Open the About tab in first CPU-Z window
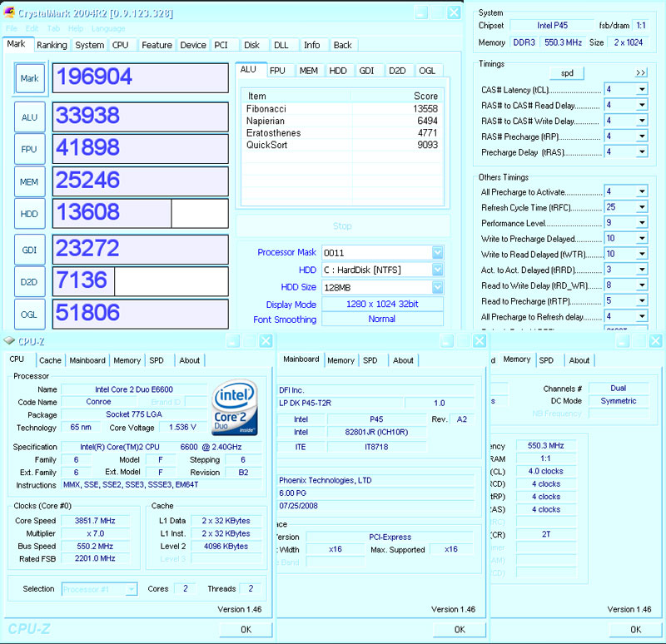The height and width of the screenshot is (644, 666). click(190, 360)
